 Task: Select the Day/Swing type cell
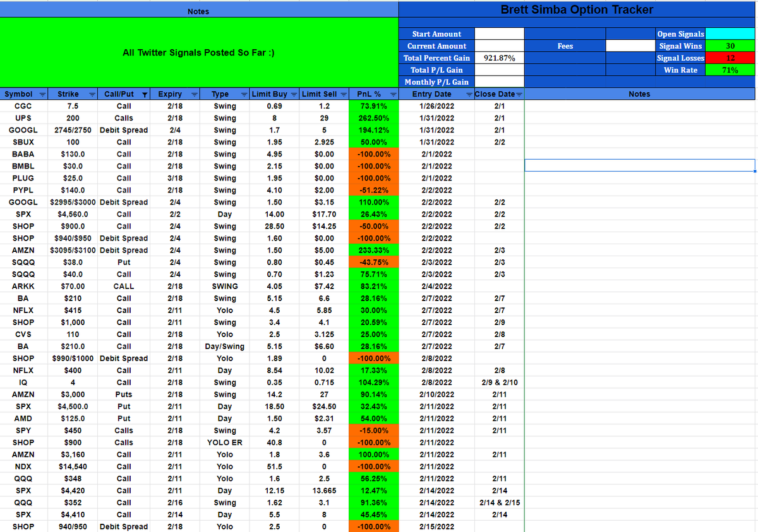[224, 346]
